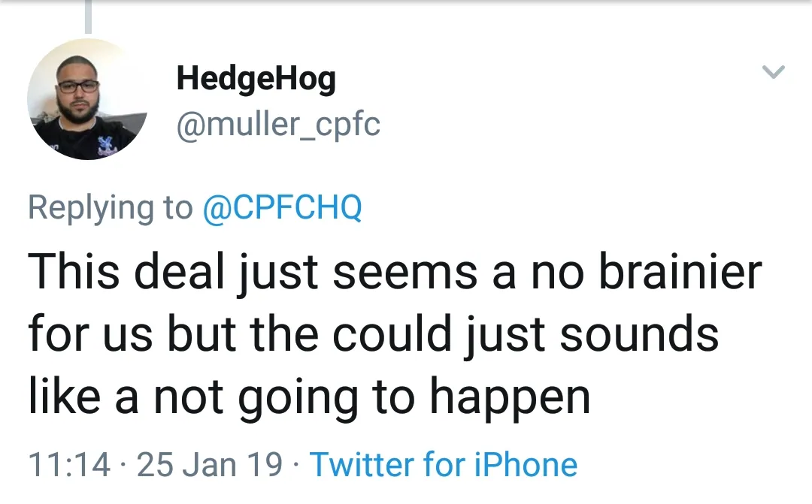Open the @muller_cpfc handle
Viewport: 812px width, 504px height.
pyautogui.click(x=278, y=124)
